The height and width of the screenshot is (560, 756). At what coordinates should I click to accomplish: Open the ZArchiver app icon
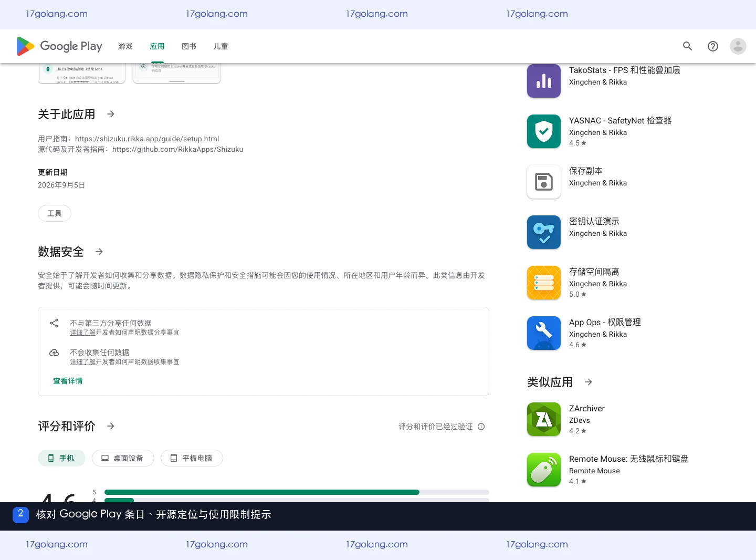[544, 419]
